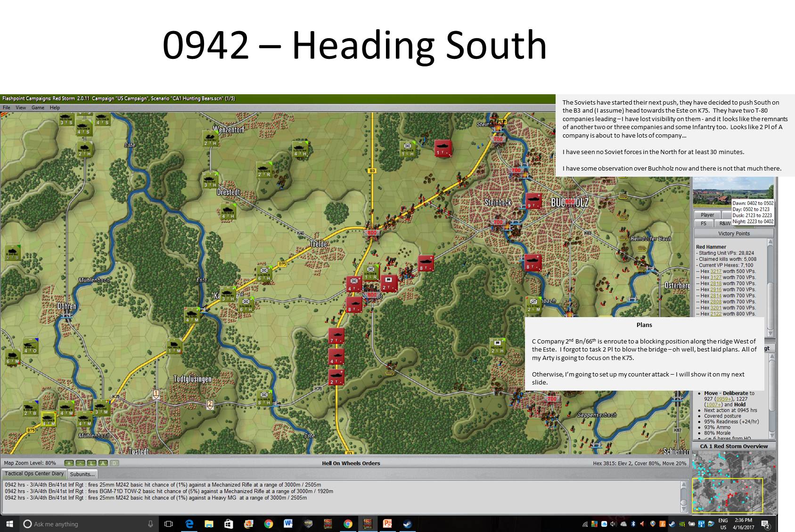Select US 8 T H unit on K75
Viewport: 795px width, 532px height.
264,397
